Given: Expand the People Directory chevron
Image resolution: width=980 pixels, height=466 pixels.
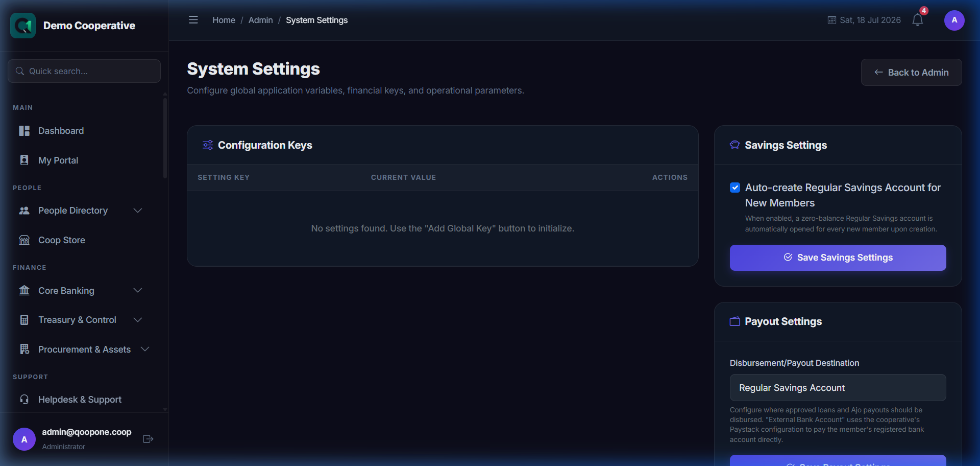Looking at the screenshot, I should 137,211.
